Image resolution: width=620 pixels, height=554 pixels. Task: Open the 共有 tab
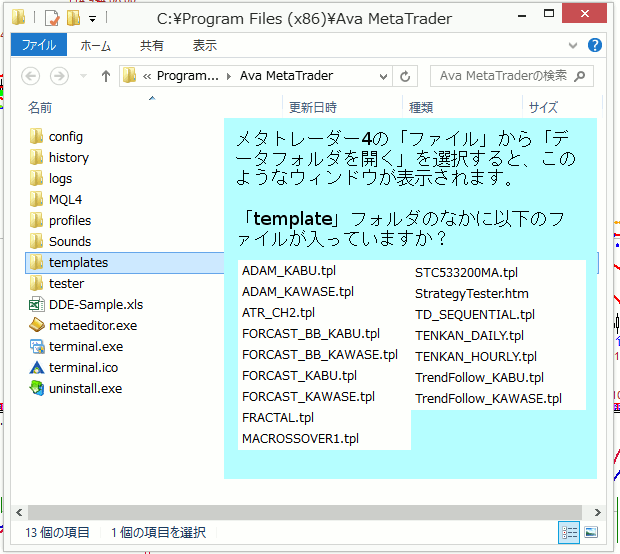(152, 45)
